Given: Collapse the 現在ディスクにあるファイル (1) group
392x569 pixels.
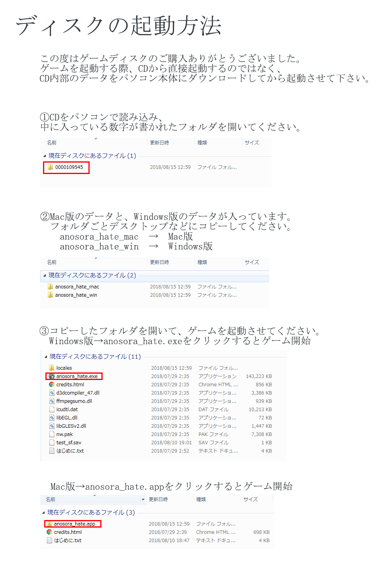Looking at the screenshot, I should tap(45, 156).
